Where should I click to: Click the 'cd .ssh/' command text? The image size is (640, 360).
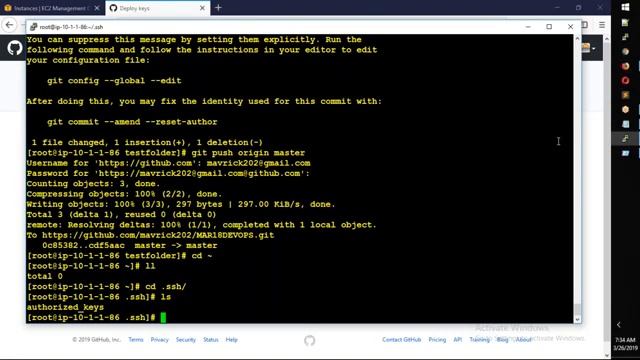pyautogui.click(x=166, y=287)
